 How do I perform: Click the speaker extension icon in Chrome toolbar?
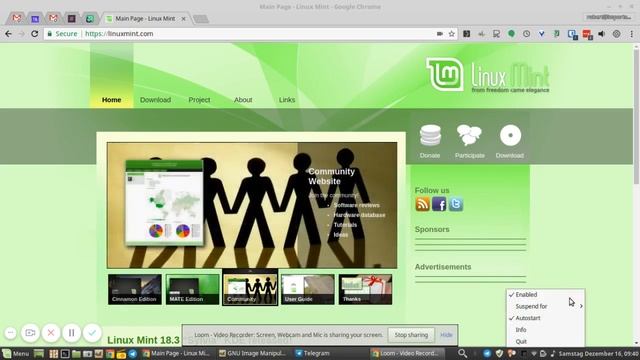pyautogui.click(x=602, y=34)
